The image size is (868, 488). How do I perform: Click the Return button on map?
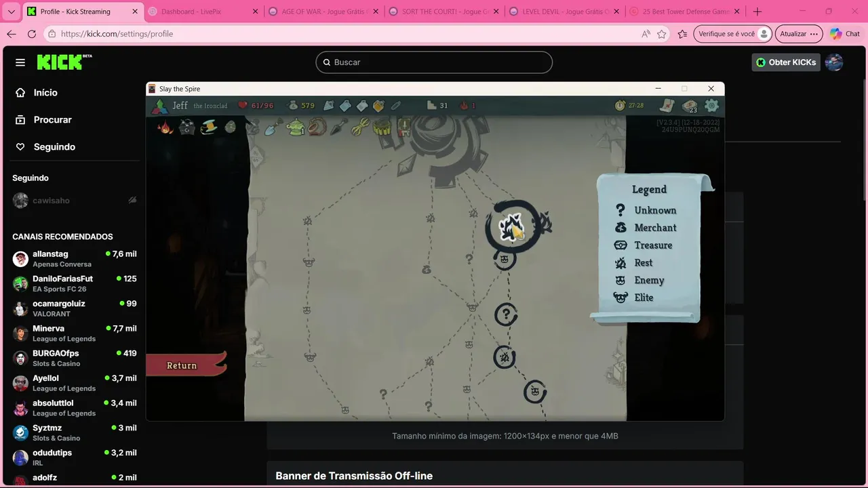pos(183,365)
